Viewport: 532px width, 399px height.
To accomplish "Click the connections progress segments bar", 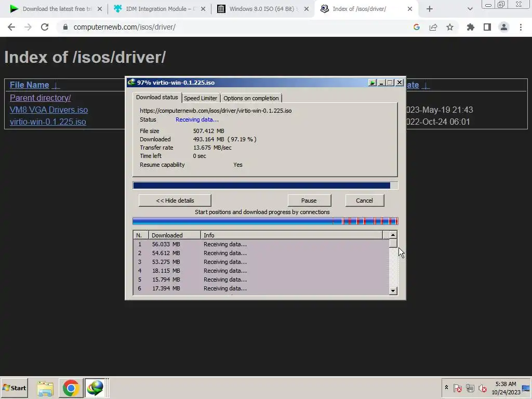I will click(x=265, y=221).
